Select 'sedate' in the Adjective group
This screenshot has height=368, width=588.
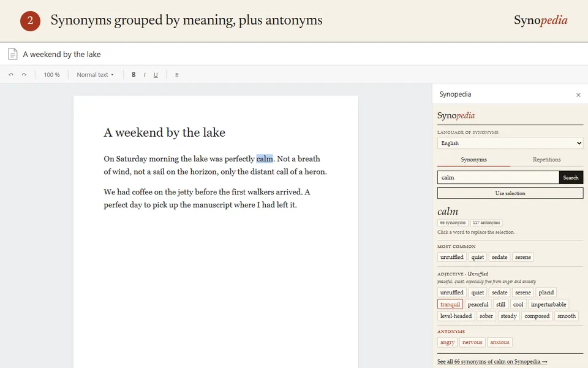[x=500, y=293]
